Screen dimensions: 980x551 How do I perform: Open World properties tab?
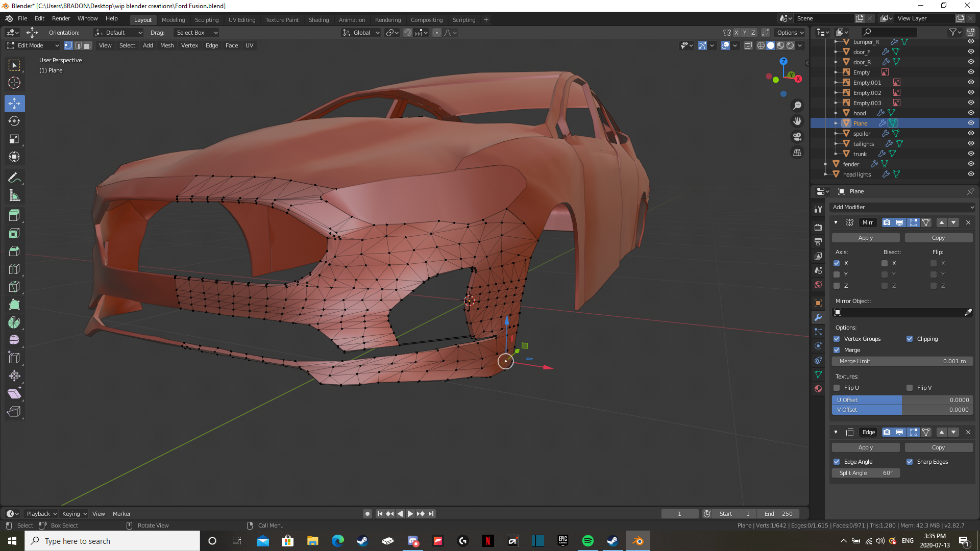click(818, 285)
